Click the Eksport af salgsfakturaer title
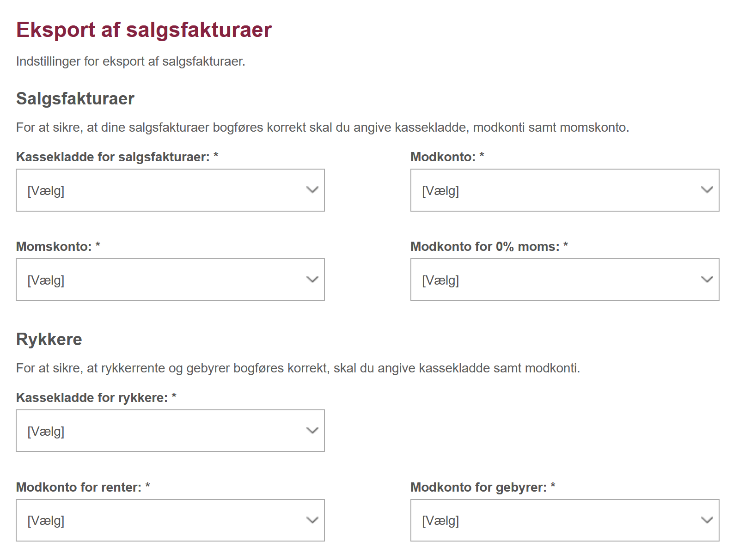745x560 pixels. (x=144, y=30)
